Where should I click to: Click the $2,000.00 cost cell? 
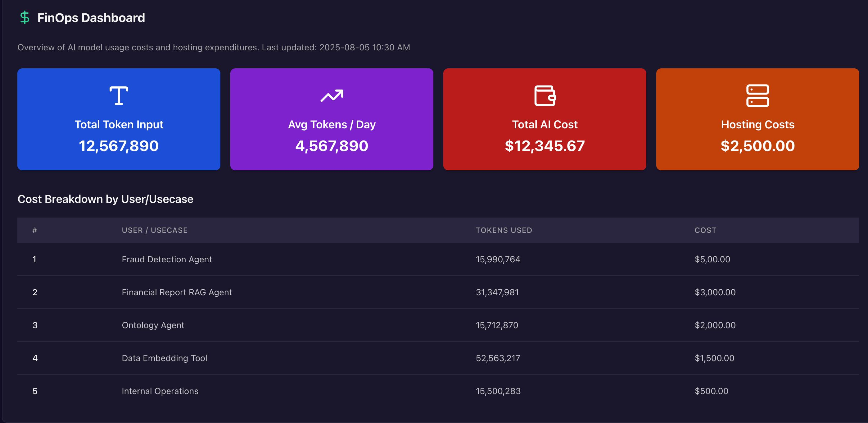coord(715,325)
